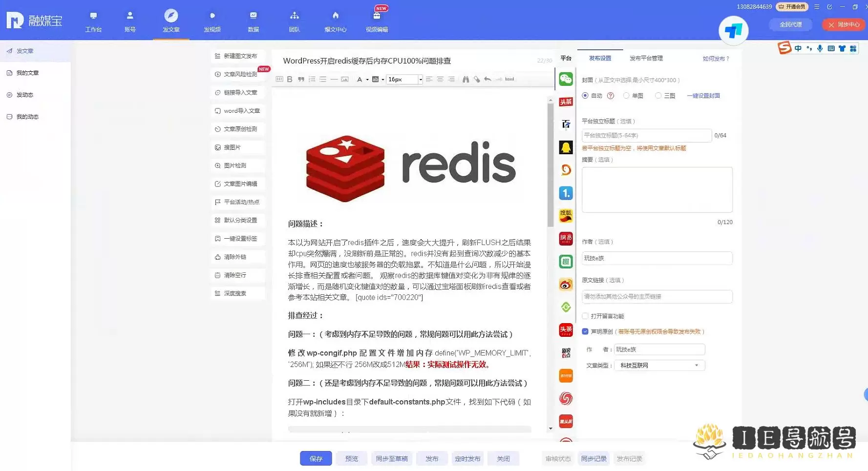Select 我的文章 in the left sidebar
The width and height of the screenshot is (868, 471).
pos(27,73)
